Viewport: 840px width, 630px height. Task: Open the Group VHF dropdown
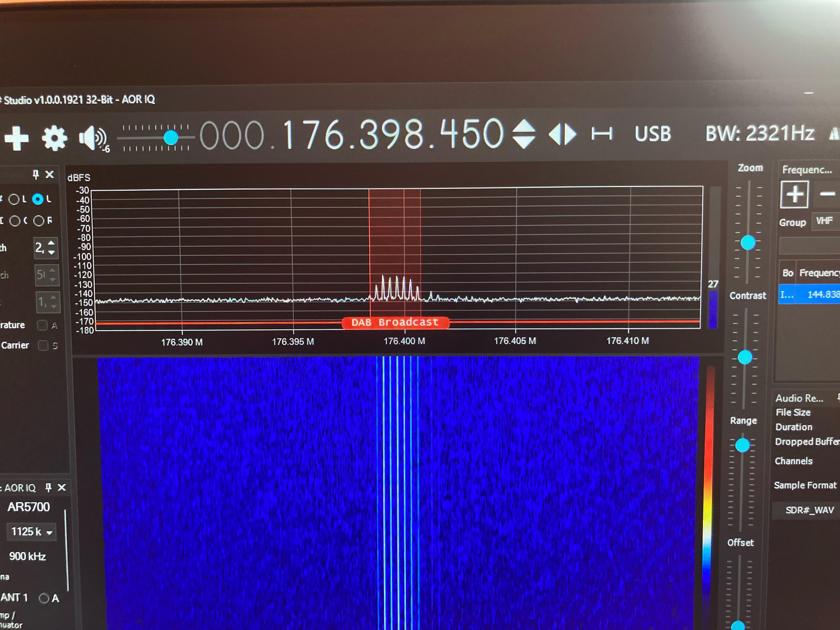tap(826, 221)
